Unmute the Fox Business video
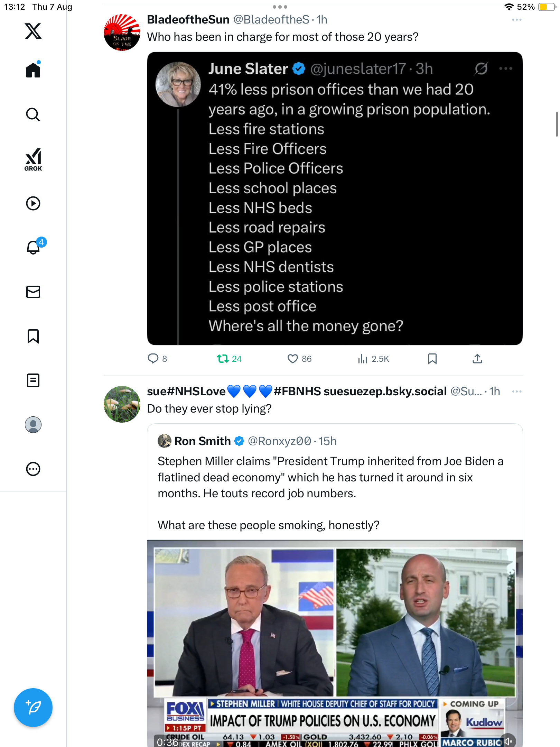Viewport: 560px width, 747px height. point(508,741)
